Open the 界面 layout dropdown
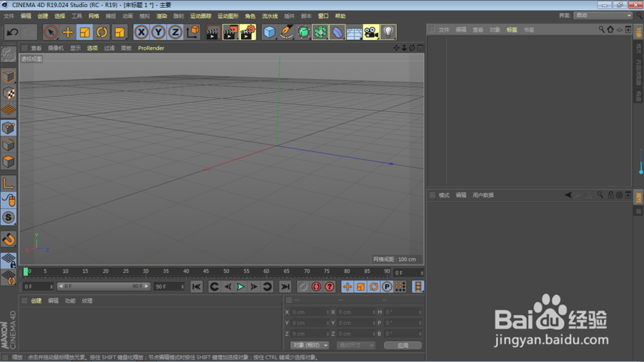 603,15
